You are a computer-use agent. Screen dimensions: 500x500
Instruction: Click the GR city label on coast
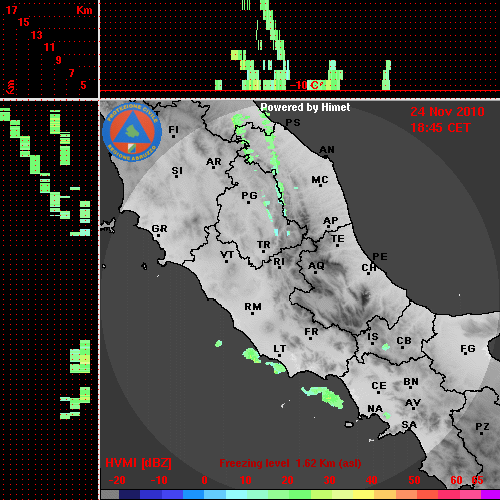point(159,229)
